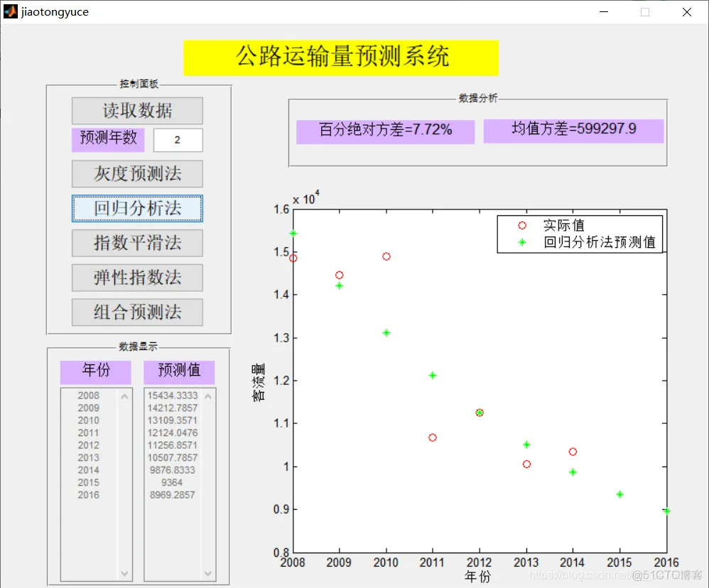This screenshot has width=709, height=588.
Task: Click the 均值方差=599297.9 display box
Action: tap(573, 130)
